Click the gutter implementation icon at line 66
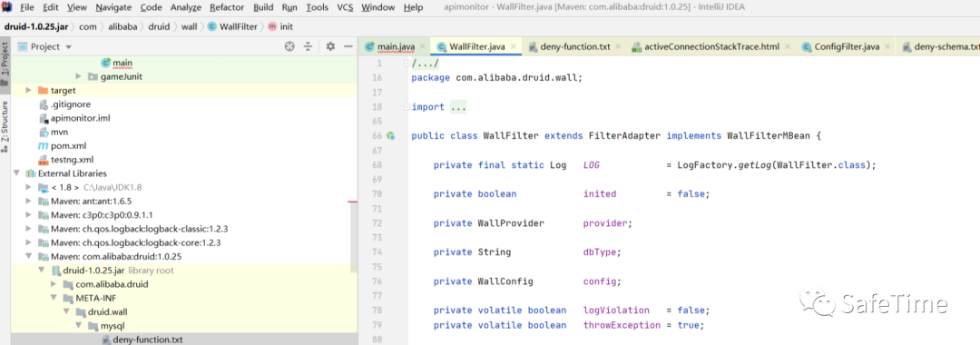Viewport: 980px width, 345px height. click(391, 135)
